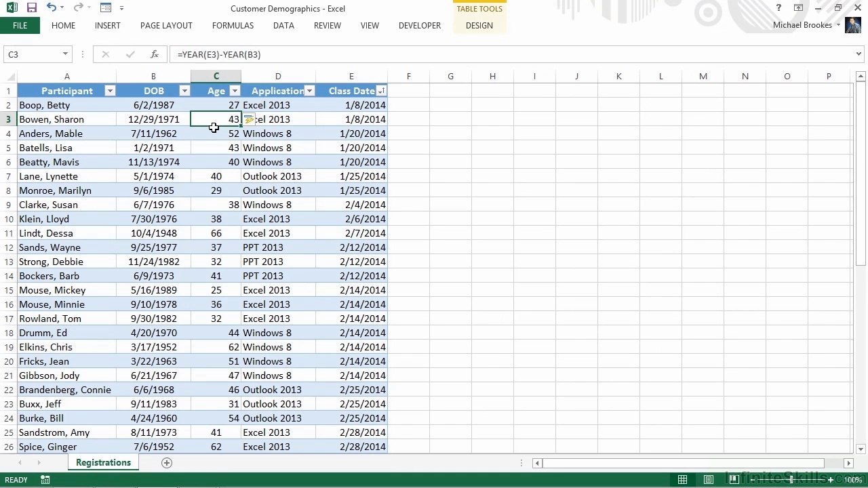Select the Registrations sheet tab
868x488 pixels.
[103, 463]
